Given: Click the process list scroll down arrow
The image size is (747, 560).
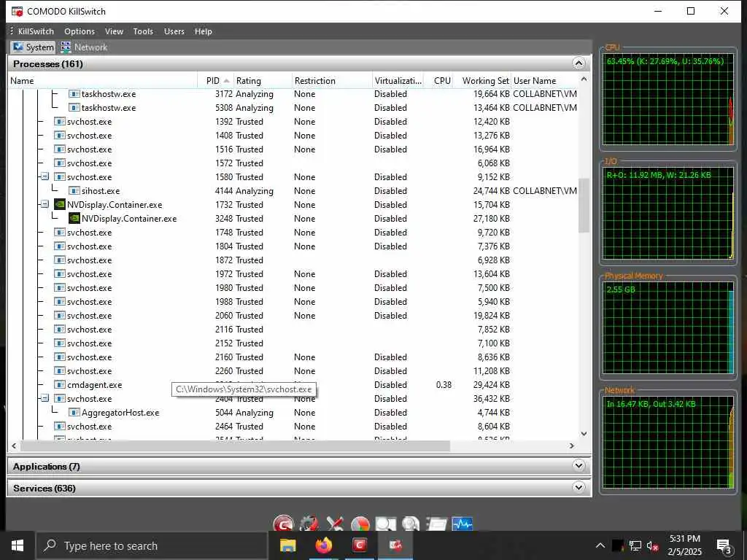Looking at the screenshot, I should [x=584, y=434].
